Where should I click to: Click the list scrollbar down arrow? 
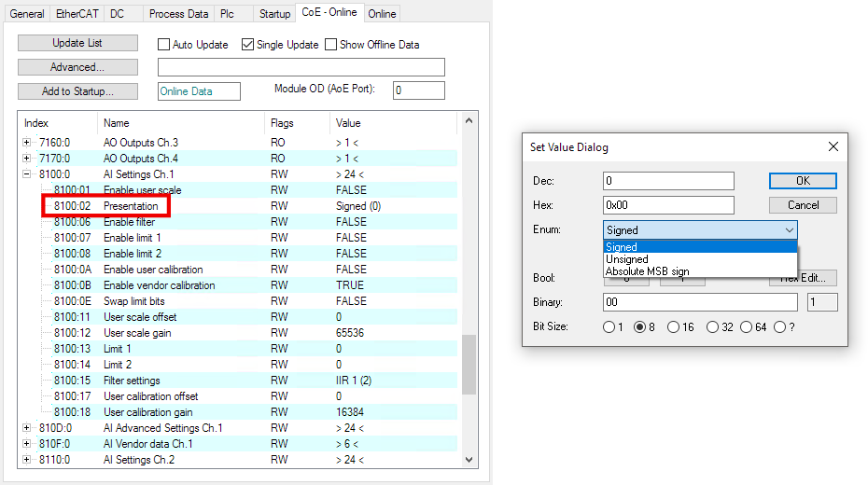coord(469,460)
